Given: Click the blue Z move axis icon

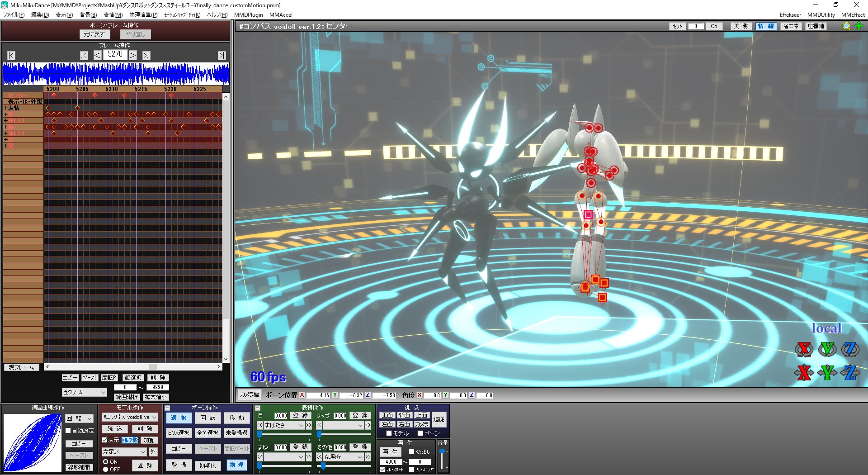Looking at the screenshot, I should click(x=850, y=373).
